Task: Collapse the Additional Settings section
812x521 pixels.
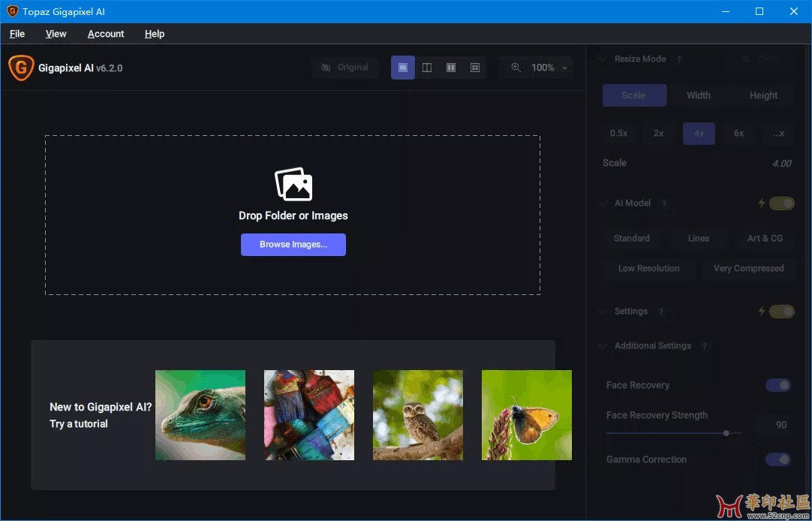Action: coord(603,346)
